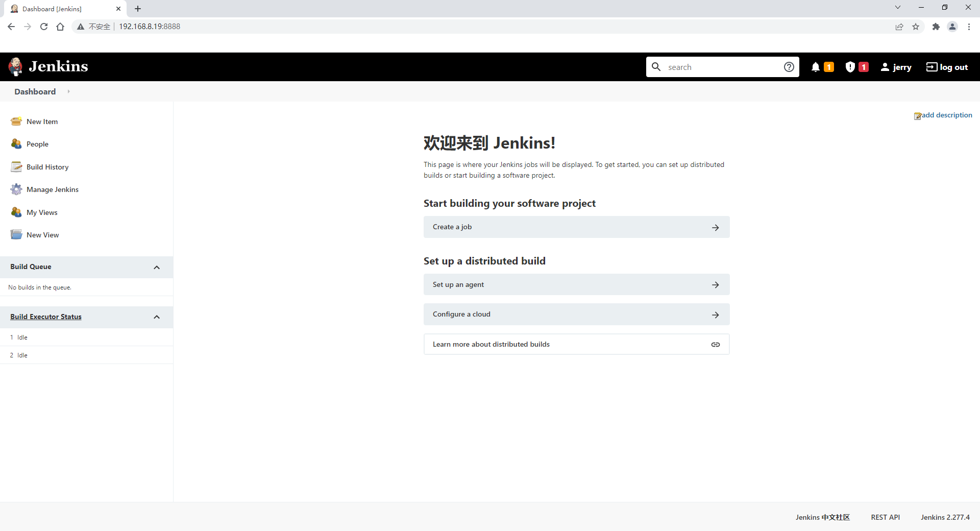
Task: Click the jerry username link
Action: click(902, 67)
